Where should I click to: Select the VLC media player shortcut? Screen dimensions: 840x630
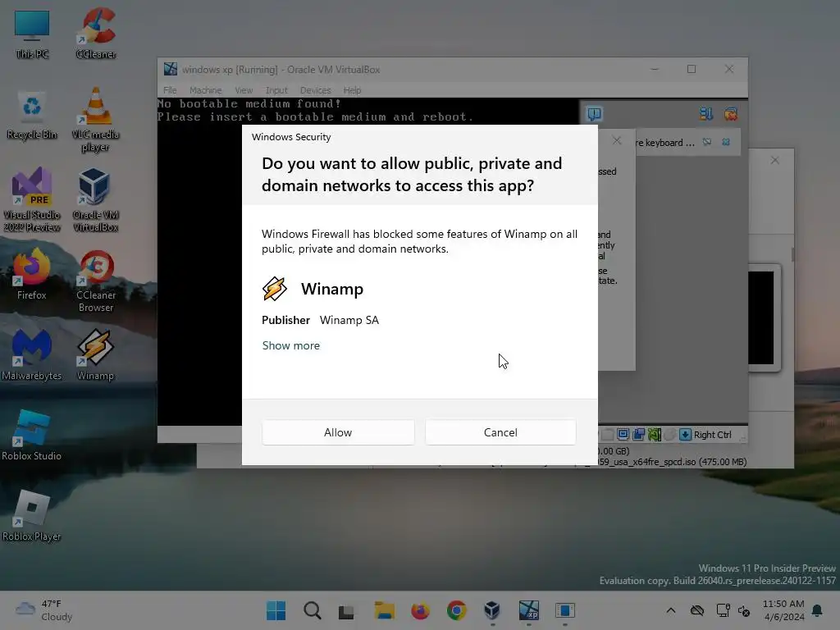pos(95,120)
